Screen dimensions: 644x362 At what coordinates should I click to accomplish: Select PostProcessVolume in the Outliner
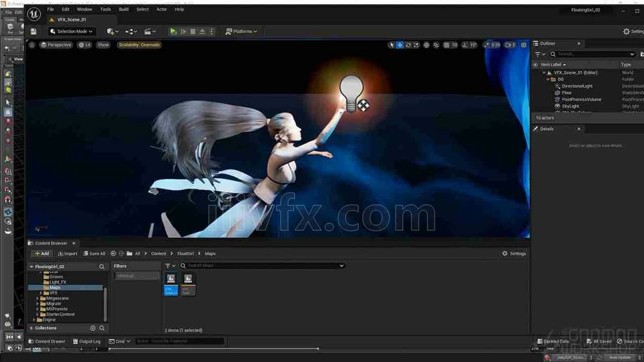coord(581,99)
